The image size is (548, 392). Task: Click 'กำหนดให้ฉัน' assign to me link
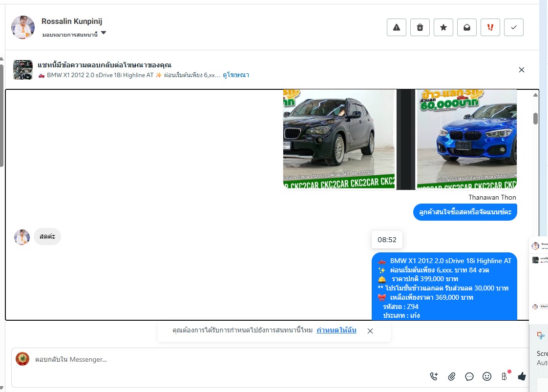336,330
